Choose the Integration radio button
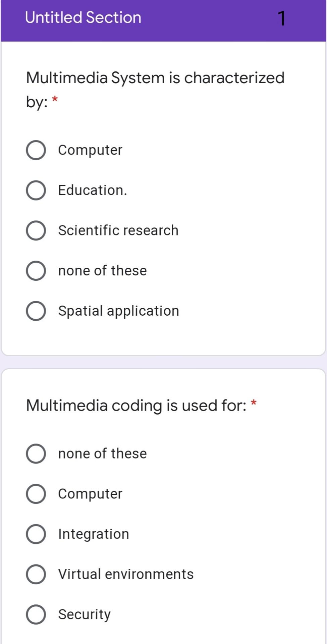Image resolution: width=327 pixels, height=644 pixels. [x=36, y=534]
